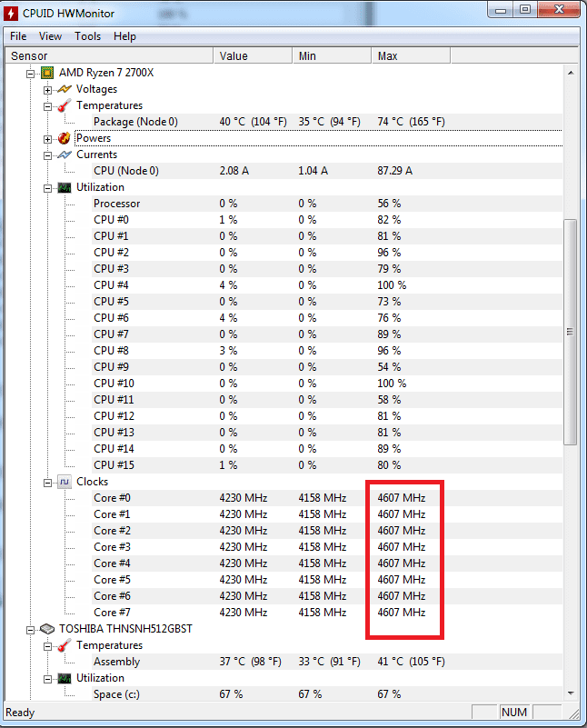Image resolution: width=587 pixels, height=728 pixels.
Task: Click the Clocks waveform icon
Action: click(x=64, y=482)
